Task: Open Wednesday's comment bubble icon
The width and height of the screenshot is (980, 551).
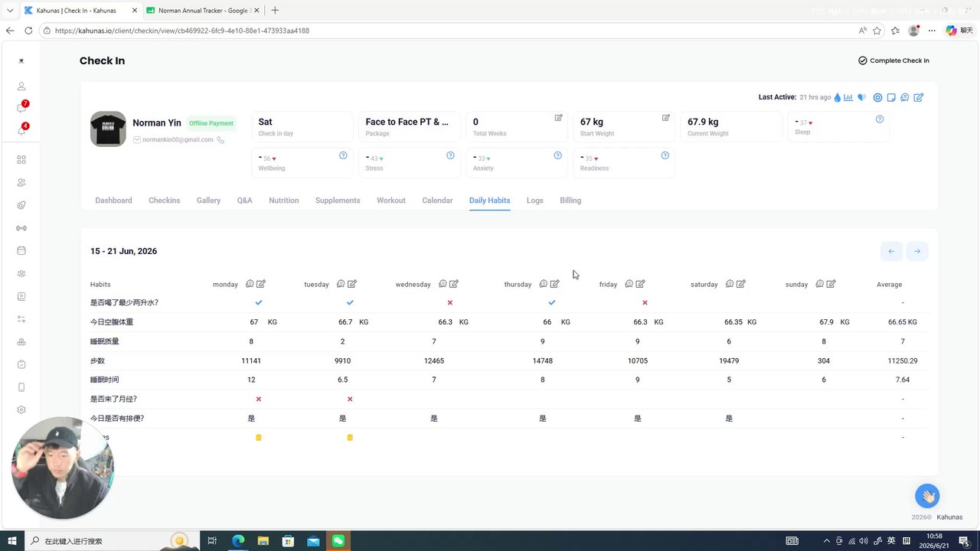Action: (443, 284)
